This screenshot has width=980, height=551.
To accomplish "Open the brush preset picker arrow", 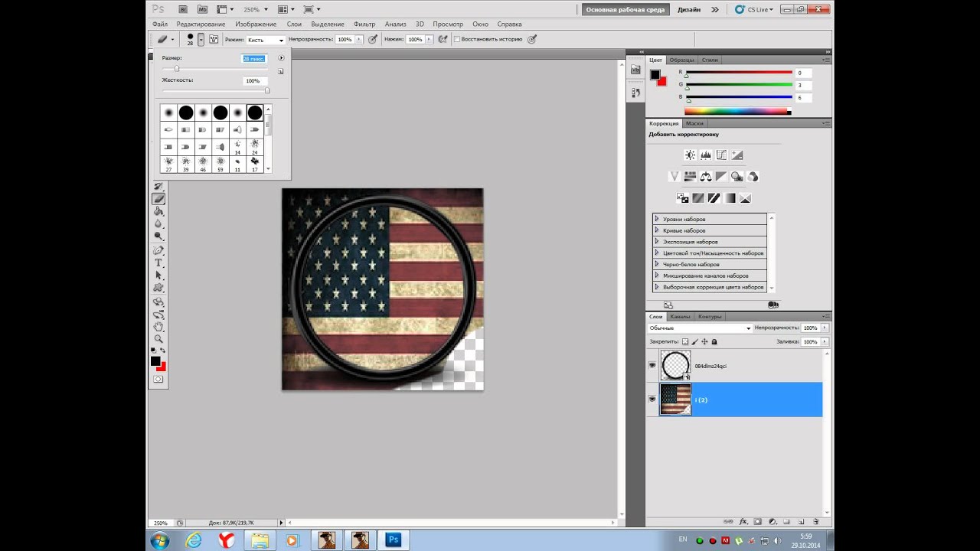I will click(x=201, y=39).
